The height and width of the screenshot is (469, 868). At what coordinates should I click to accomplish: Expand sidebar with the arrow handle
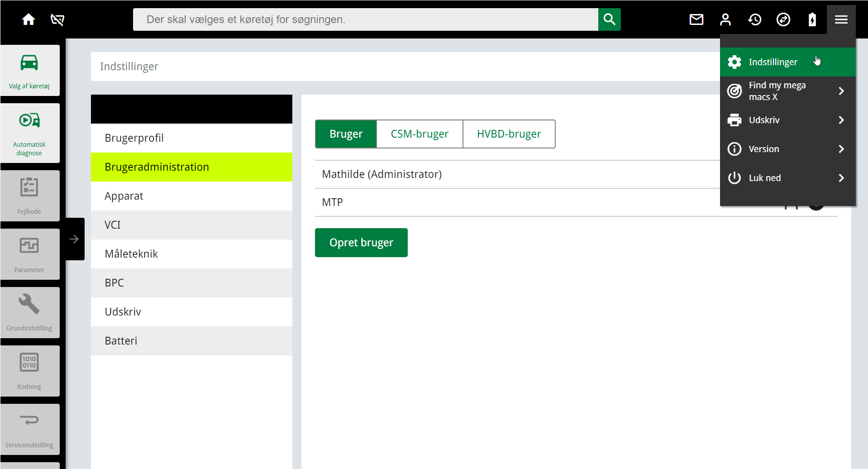(74, 239)
